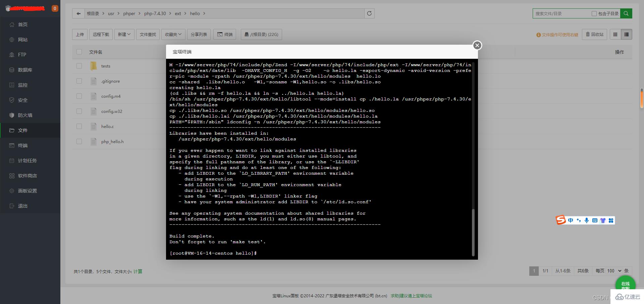Open the 首页 home page in sidebar
Image resolution: width=644 pixels, height=304 pixels.
coord(23,25)
